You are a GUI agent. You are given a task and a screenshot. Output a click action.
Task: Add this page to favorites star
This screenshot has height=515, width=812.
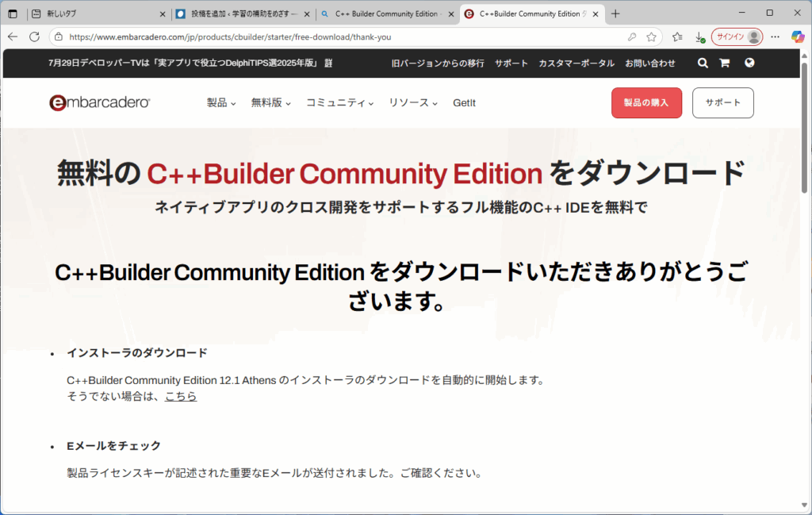pos(652,37)
